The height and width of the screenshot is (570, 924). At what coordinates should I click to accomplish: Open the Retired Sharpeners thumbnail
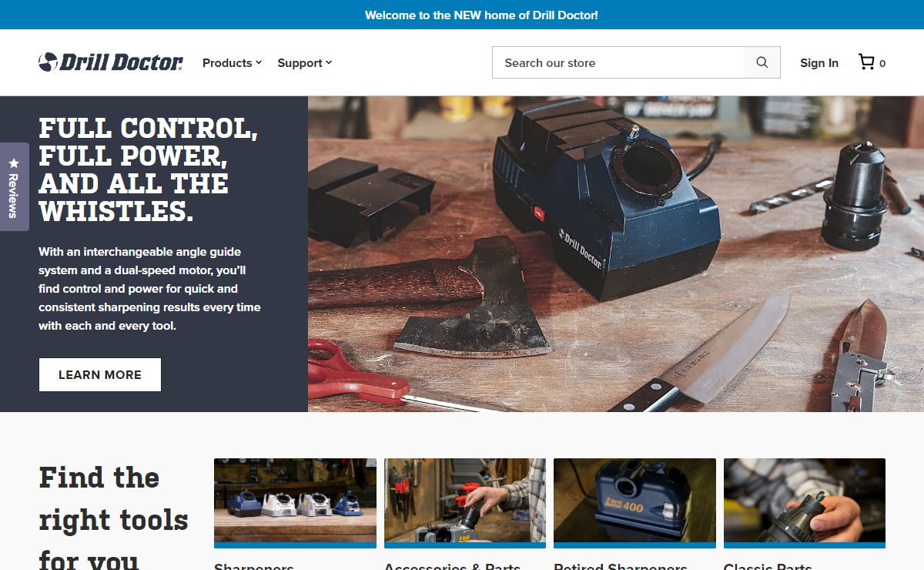coord(634,502)
